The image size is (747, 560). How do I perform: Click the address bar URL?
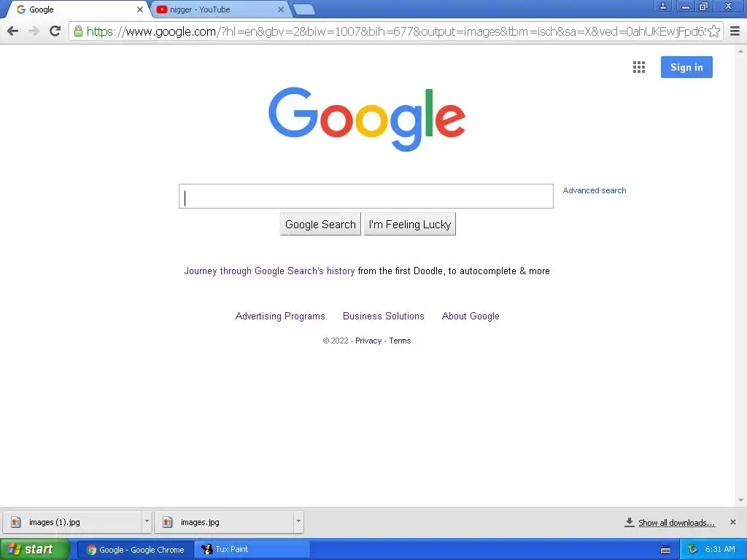pyautogui.click(x=395, y=31)
